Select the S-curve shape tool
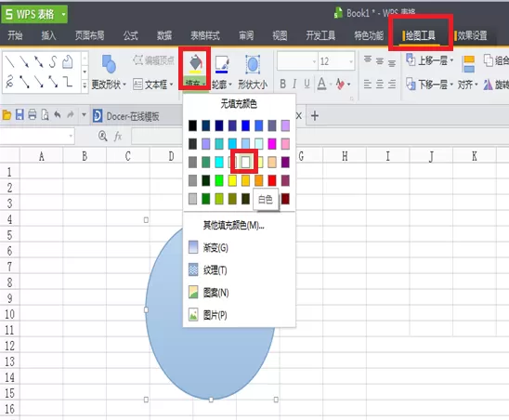 [x=53, y=61]
